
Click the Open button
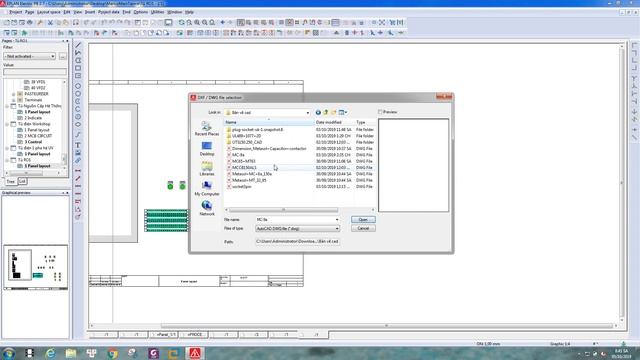363,220
